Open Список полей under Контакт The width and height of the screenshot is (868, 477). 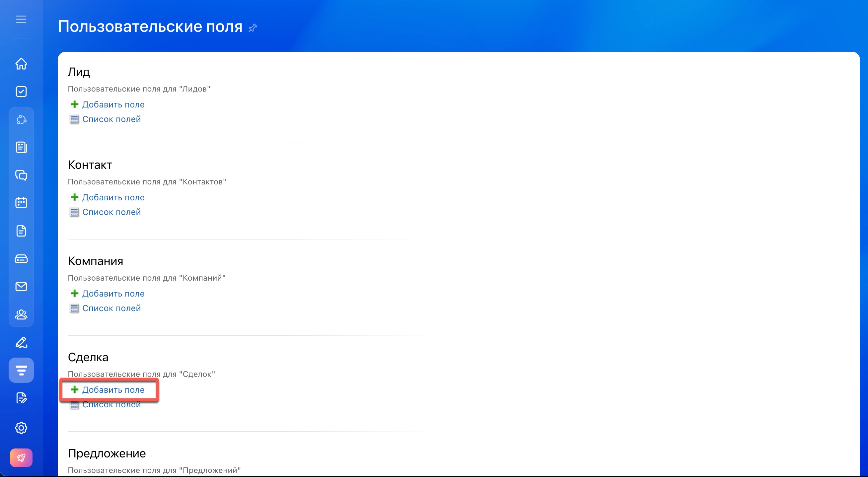(111, 212)
